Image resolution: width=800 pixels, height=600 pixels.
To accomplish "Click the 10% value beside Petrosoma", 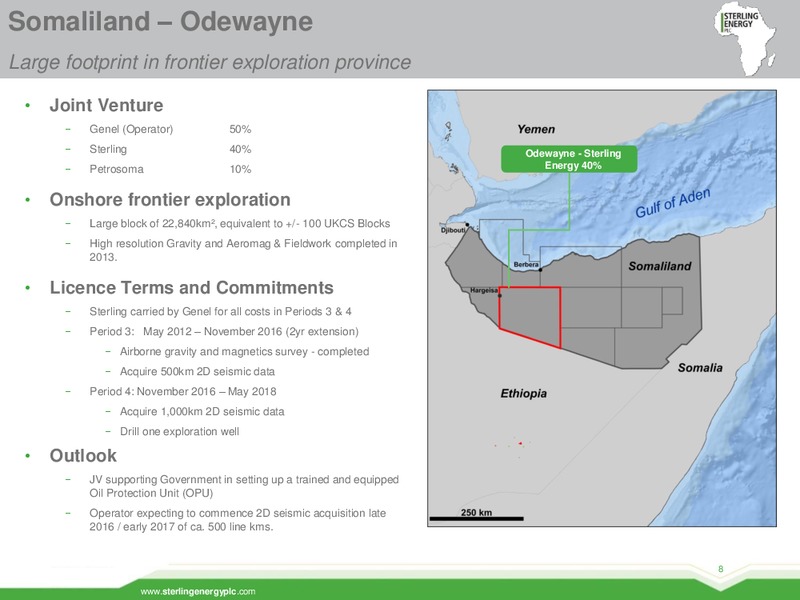I will point(240,169).
